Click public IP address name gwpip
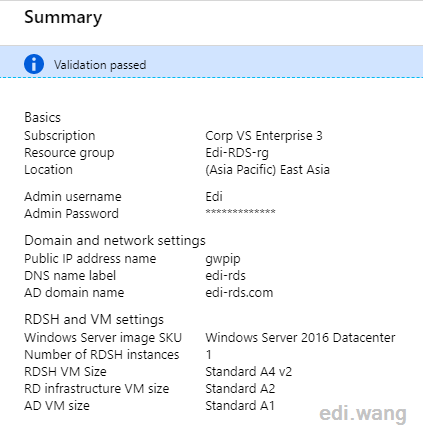This screenshot has width=423, height=440. (223, 259)
